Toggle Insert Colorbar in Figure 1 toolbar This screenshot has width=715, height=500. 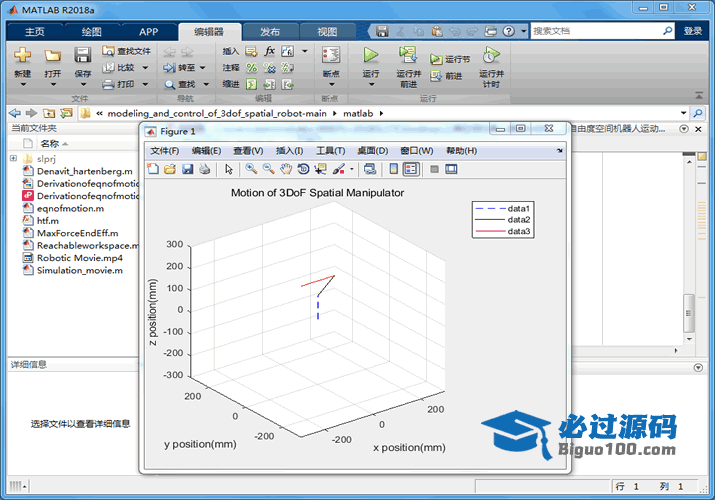coord(394,169)
